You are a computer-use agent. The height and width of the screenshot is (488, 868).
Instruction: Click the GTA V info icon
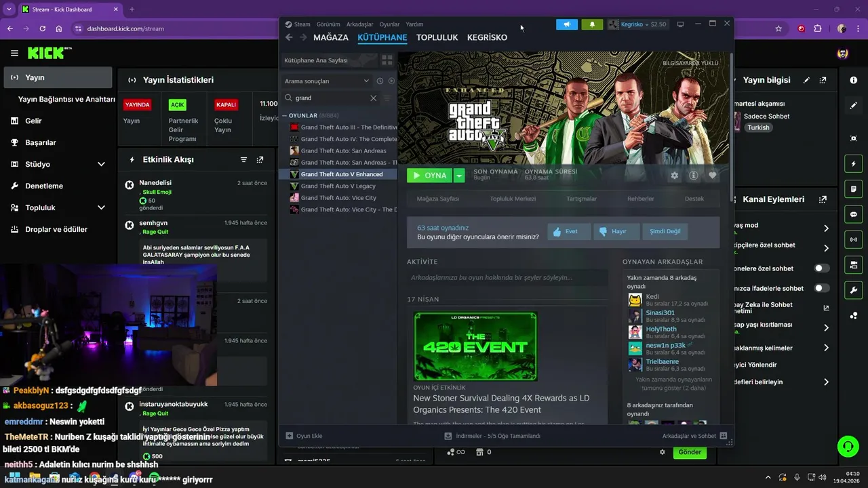693,176
